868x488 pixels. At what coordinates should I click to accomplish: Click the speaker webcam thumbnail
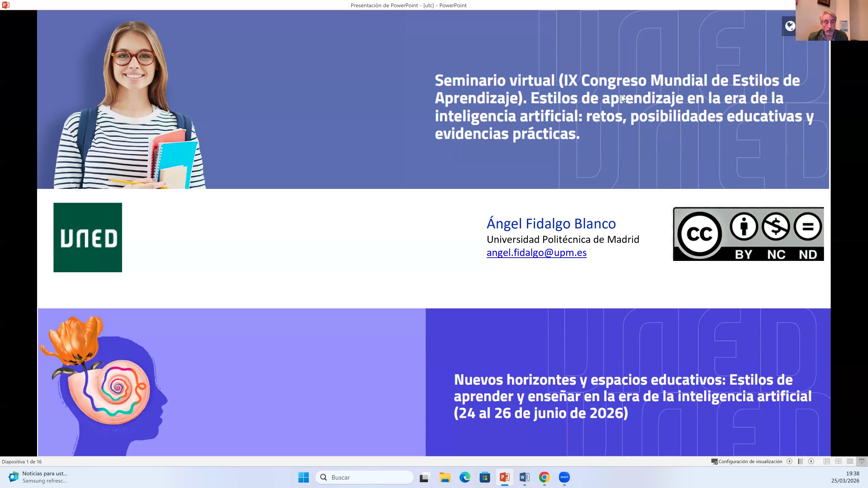(832, 20)
